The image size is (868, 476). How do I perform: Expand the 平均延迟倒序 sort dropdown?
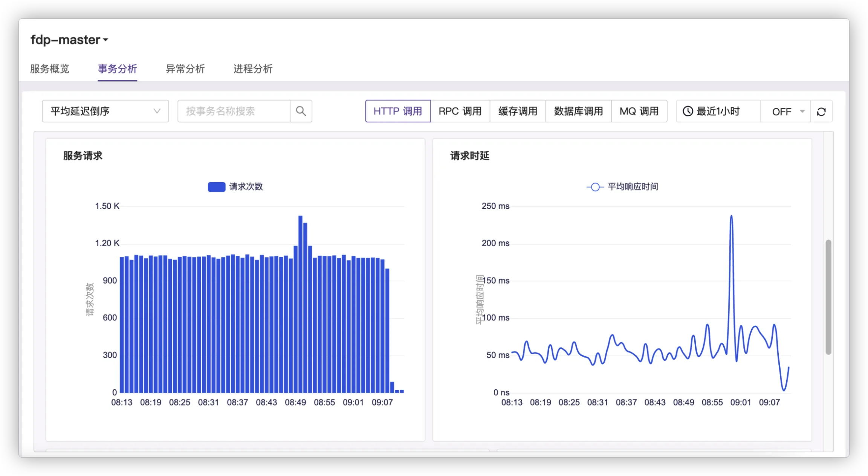[x=105, y=111]
